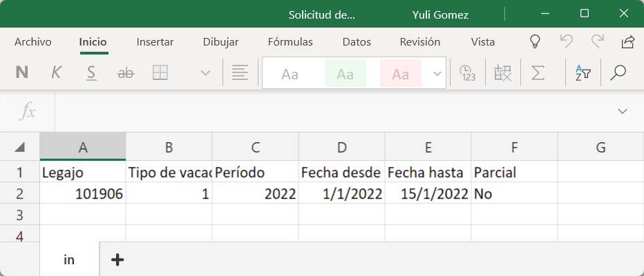Add a new sheet with plus button
Screen dimensions: 644x276
118,259
